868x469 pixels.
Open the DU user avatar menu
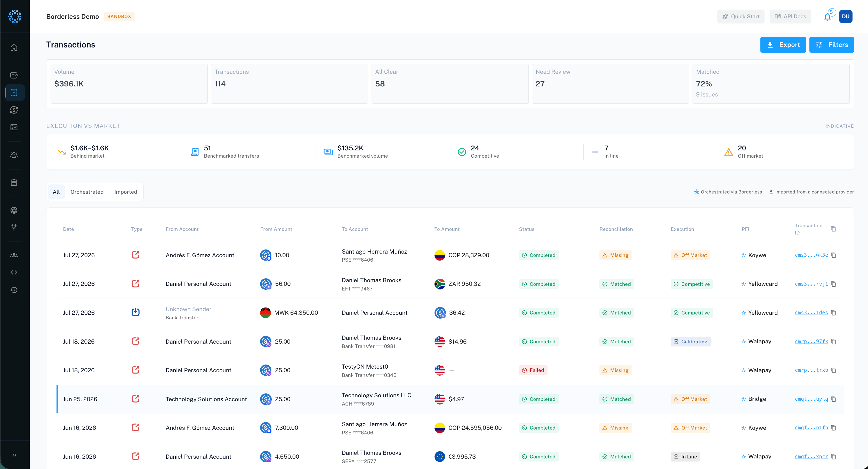(x=846, y=17)
